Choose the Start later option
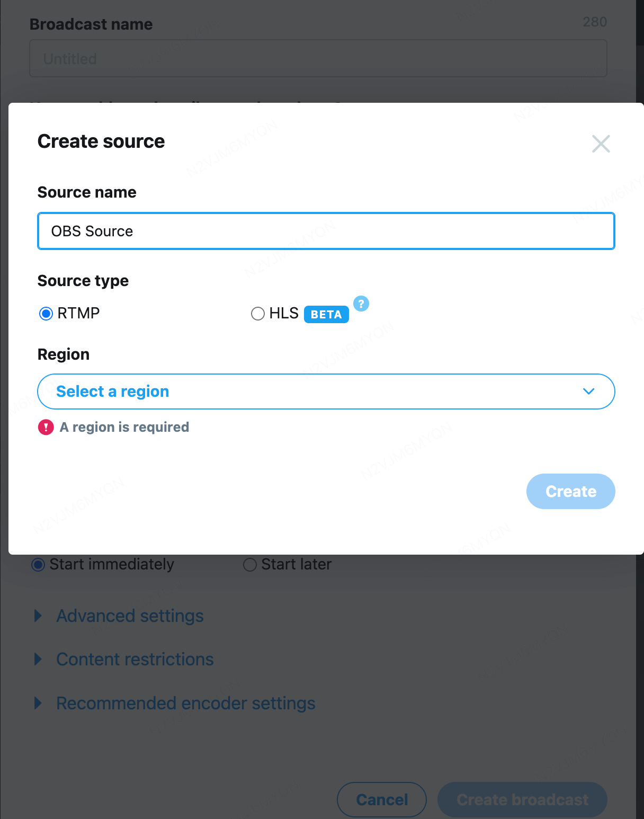The width and height of the screenshot is (644, 819). coord(250,565)
